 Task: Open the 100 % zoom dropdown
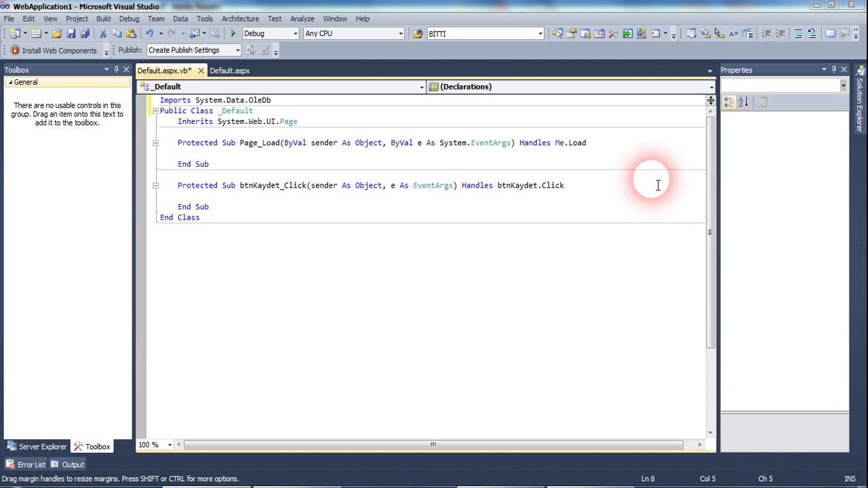(x=170, y=445)
